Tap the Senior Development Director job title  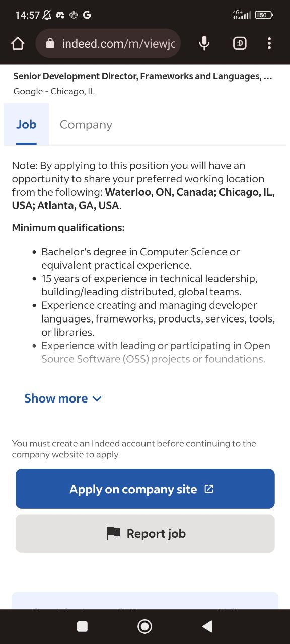coord(142,76)
